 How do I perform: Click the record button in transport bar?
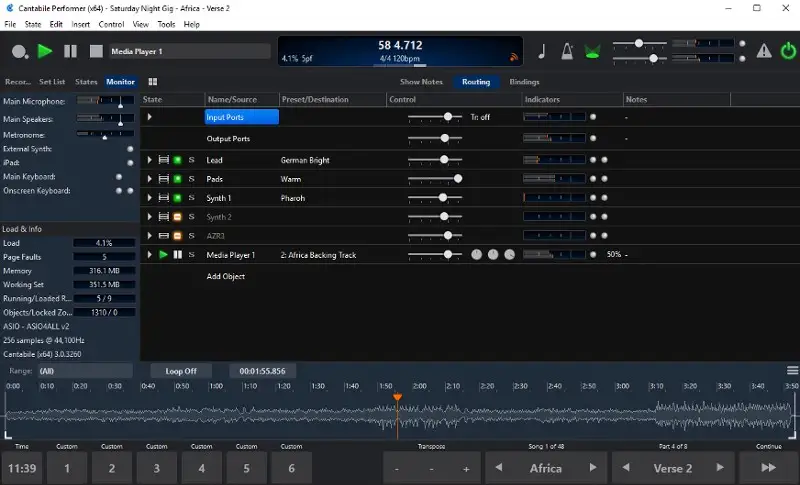tap(19, 51)
